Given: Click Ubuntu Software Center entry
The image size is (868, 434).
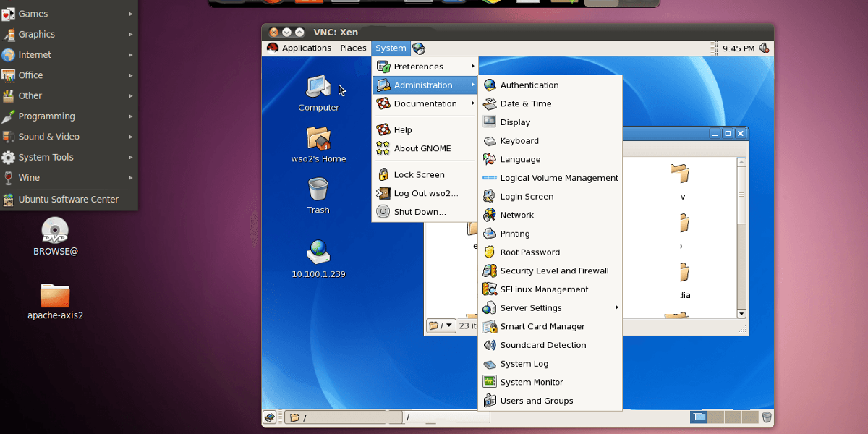Looking at the screenshot, I should (x=69, y=200).
